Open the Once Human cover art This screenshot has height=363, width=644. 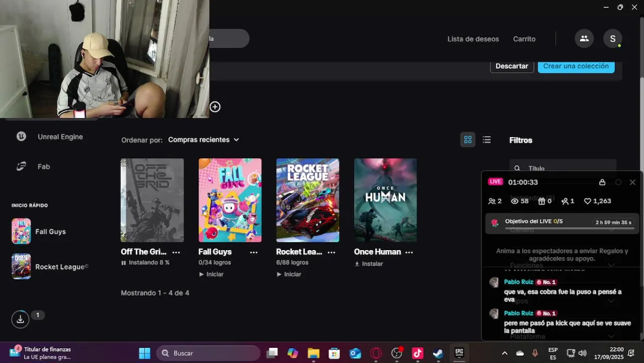pyautogui.click(x=385, y=200)
